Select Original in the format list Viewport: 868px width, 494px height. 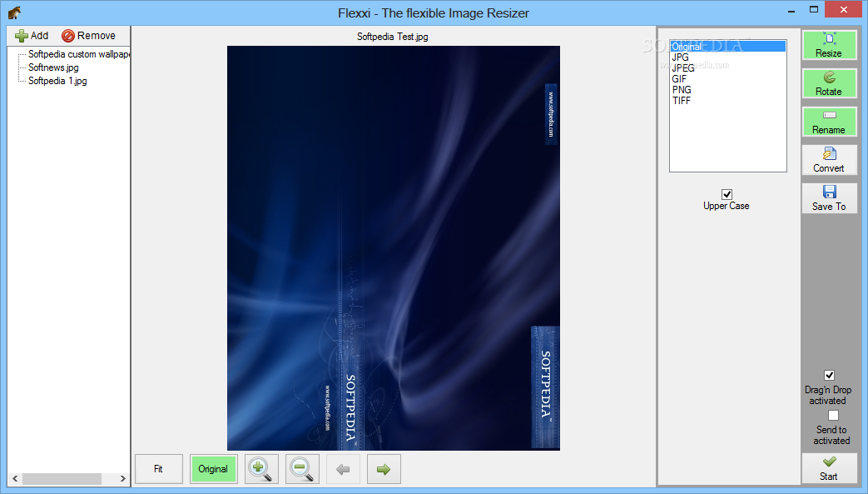[727, 47]
